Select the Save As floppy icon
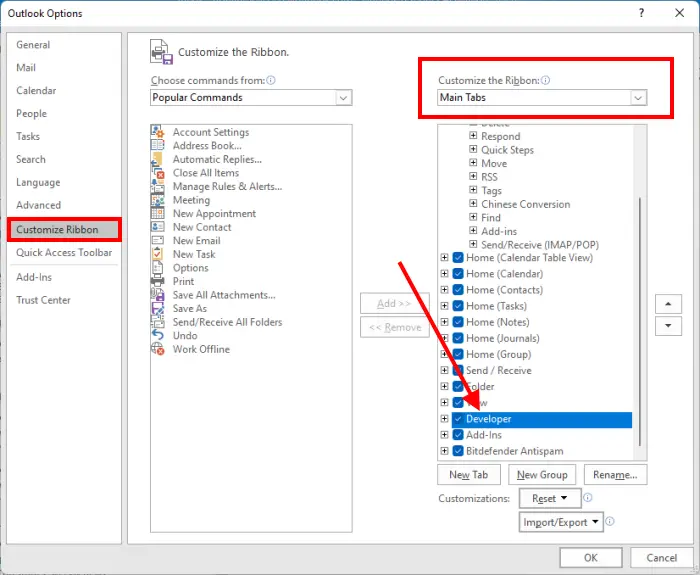Image resolution: width=700 pixels, height=575 pixels. [158, 308]
